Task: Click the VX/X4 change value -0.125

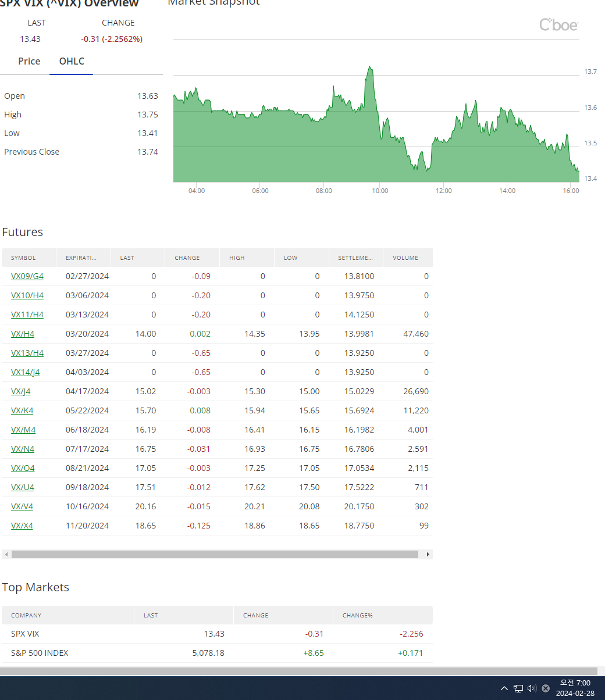Action: point(199,526)
